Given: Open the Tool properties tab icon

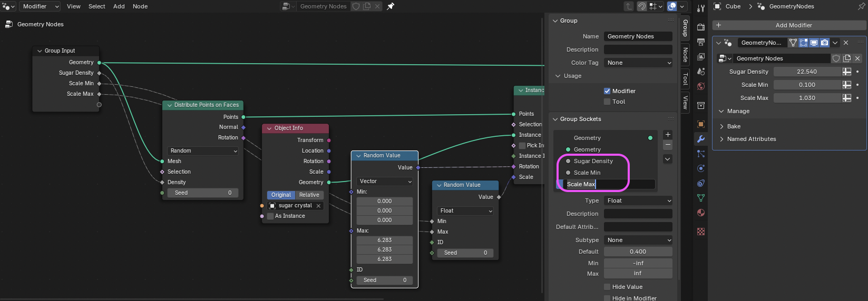Looking at the screenshot, I should [700, 8].
